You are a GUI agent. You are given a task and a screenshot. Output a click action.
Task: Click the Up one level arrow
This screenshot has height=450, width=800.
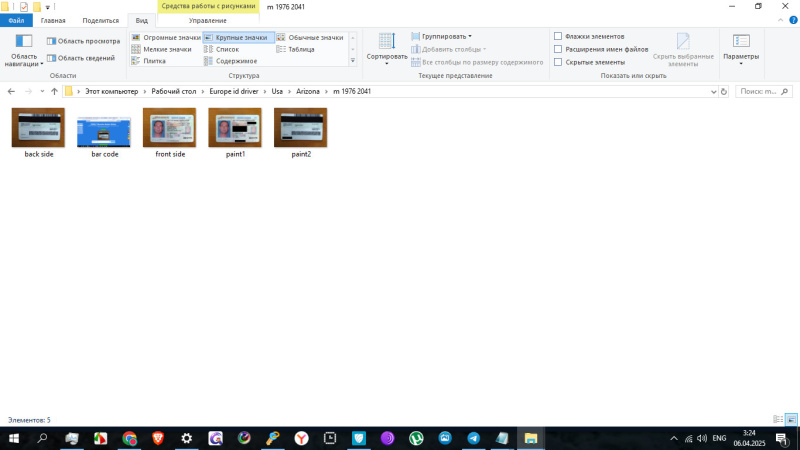tap(53, 91)
